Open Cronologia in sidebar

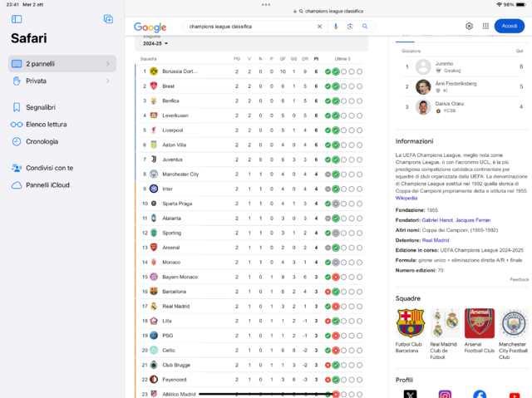(35, 142)
